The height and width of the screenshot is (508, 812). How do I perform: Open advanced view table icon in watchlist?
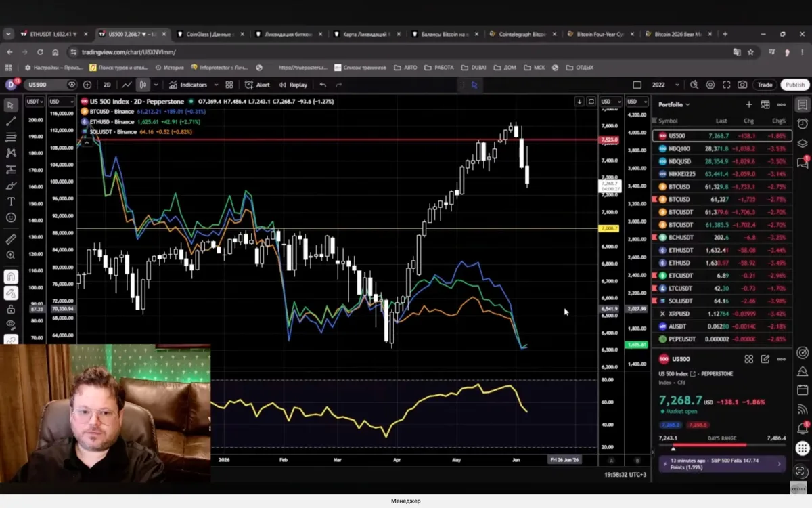click(x=765, y=104)
